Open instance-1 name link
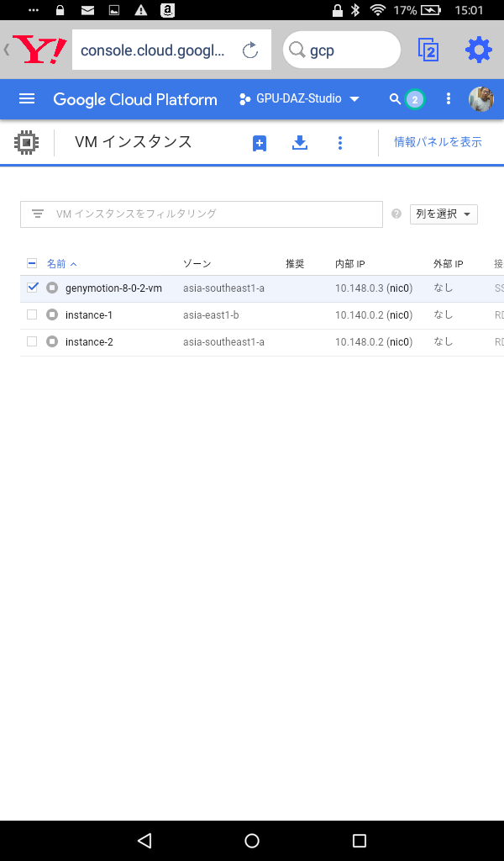The width and height of the screenshot is (504, 861). pos(89,315)
